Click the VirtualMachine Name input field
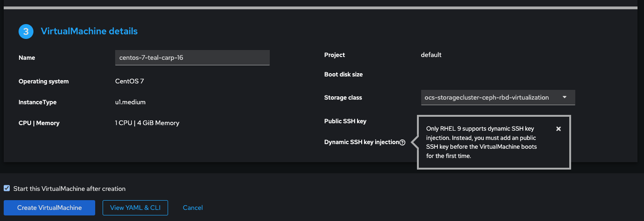 [x=192, y=58]
